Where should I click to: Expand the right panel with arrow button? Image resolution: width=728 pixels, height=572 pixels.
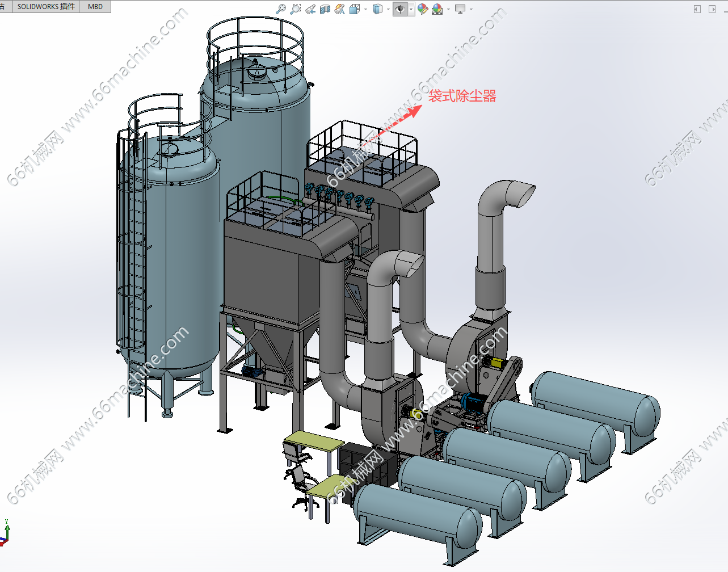pyautogui.click(x=712, y=9)
